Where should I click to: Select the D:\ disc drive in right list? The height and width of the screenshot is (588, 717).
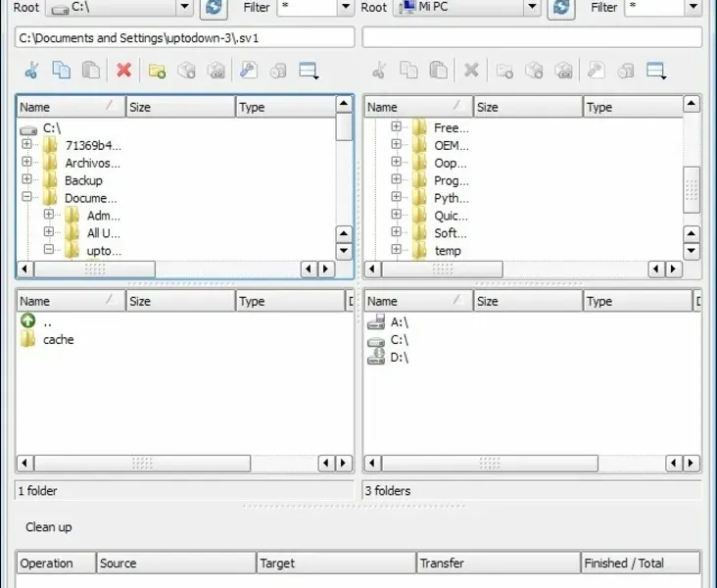click(x=388, y=357)
